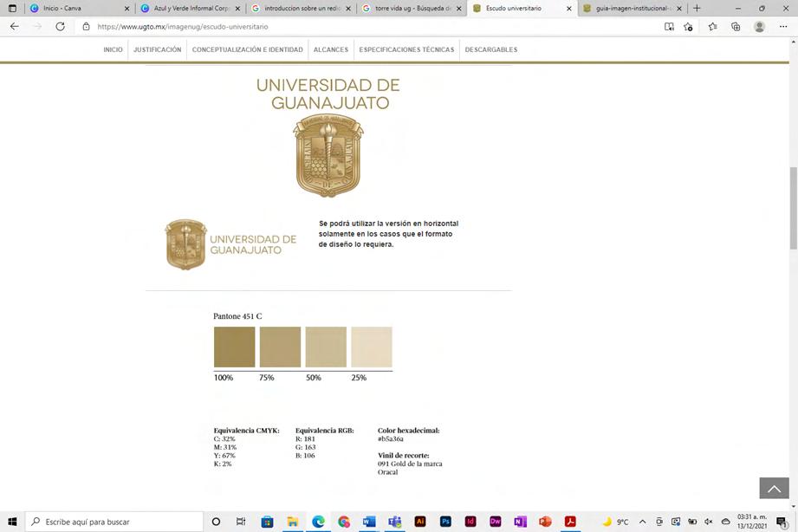Open tab actions menu icon

12,8
